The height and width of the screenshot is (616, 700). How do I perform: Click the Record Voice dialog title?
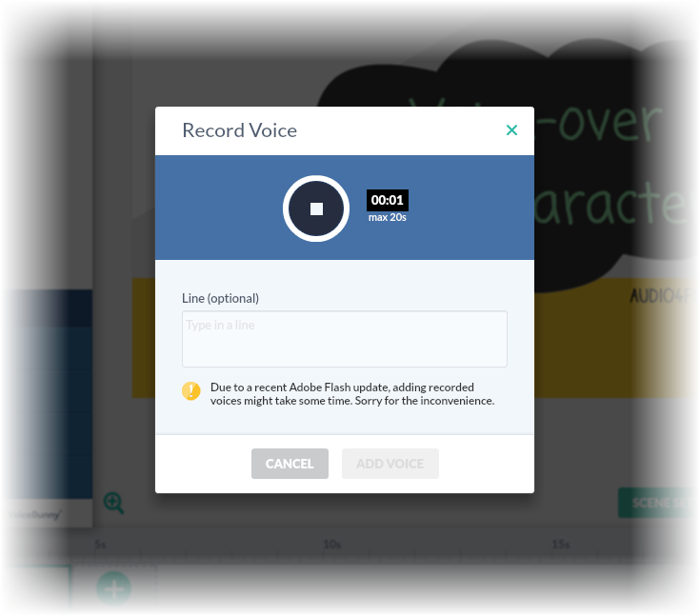[239, 130]
